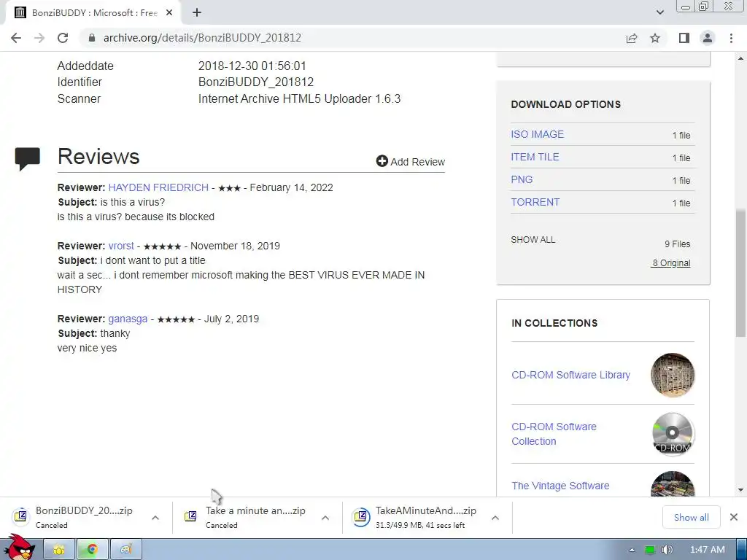This screenshot has width=747, height=560.
Task: Expand the tab search chevron
Action: pos(659,12)
